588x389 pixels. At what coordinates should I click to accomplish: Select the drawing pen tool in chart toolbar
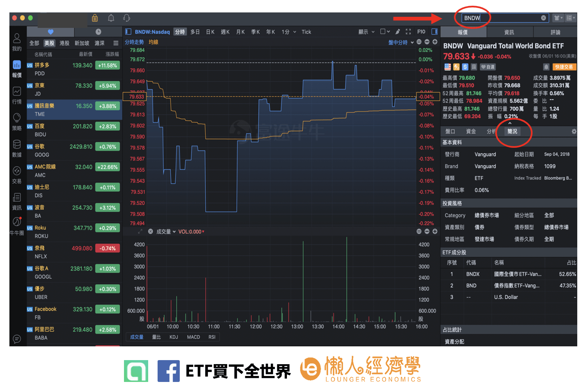click(397, 32)
